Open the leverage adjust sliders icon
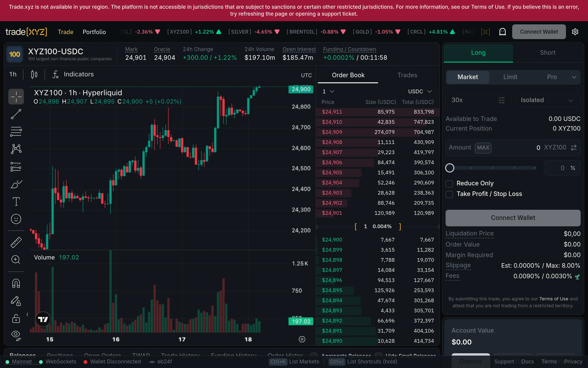This screenshot has width=588, height=368. click(502, 100)
